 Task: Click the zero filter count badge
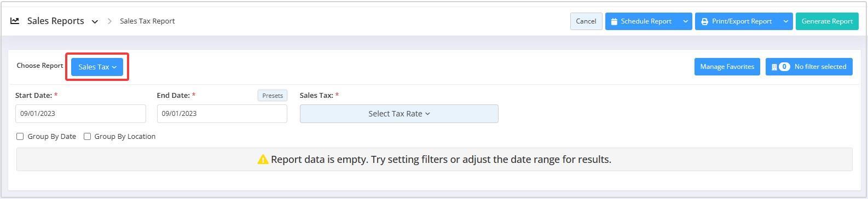coord(784,67)
